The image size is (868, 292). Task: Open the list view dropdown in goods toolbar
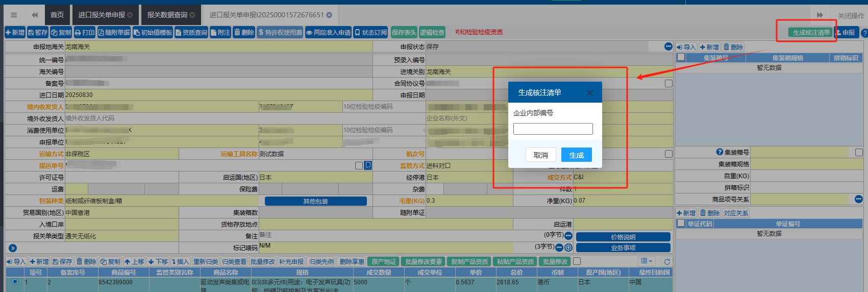coord(647,261)
